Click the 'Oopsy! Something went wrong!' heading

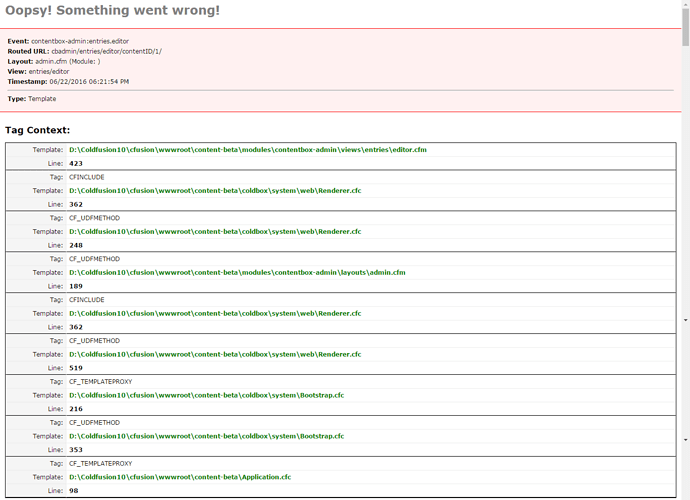point(112,11)
